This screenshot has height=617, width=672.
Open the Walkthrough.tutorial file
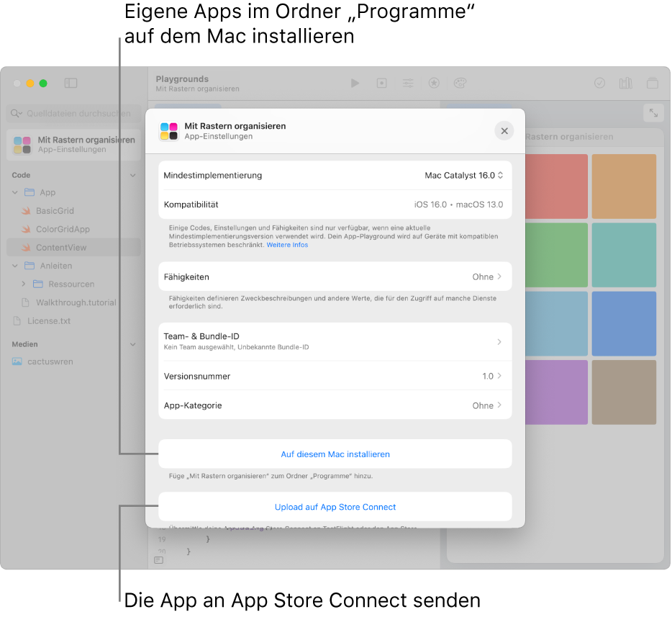coord(76,302)
